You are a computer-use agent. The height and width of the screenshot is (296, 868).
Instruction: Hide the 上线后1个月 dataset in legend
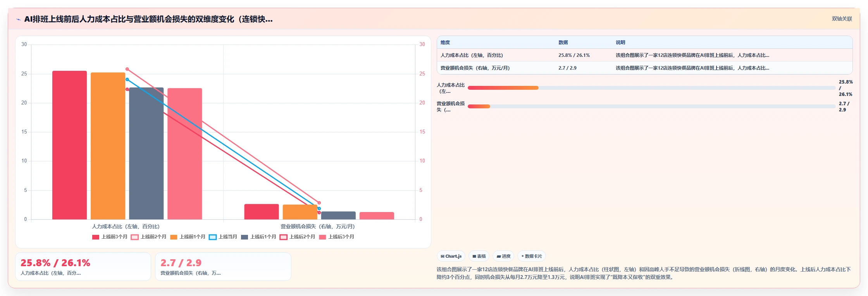(258, 237)
